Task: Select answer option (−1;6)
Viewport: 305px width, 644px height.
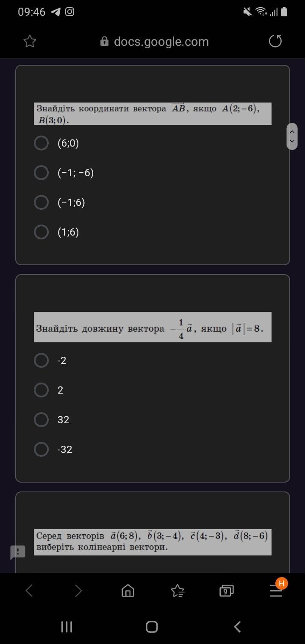Action: click(41, 203)
